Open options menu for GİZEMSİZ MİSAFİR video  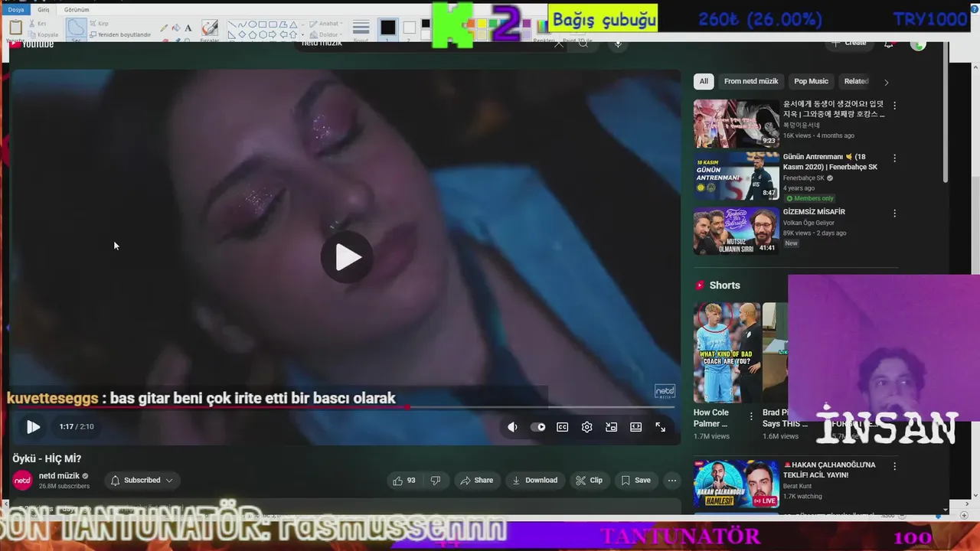pyautogui.click(x=894, y=214)
